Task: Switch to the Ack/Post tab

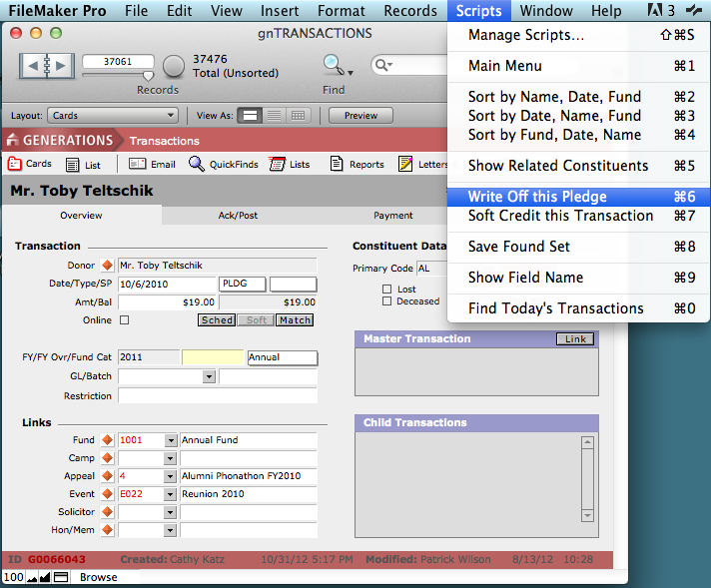Action: pyautogui.click(x=238, y=216)
